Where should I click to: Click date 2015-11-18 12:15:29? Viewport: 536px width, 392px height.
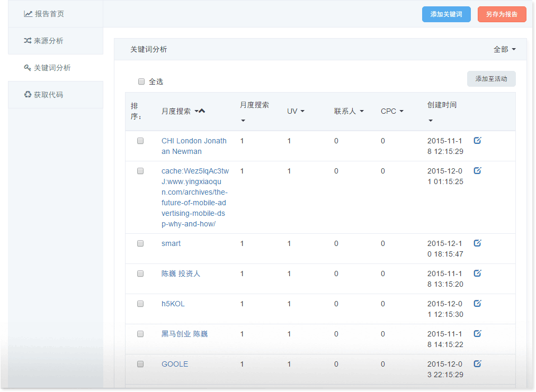[x=445, y=146]
